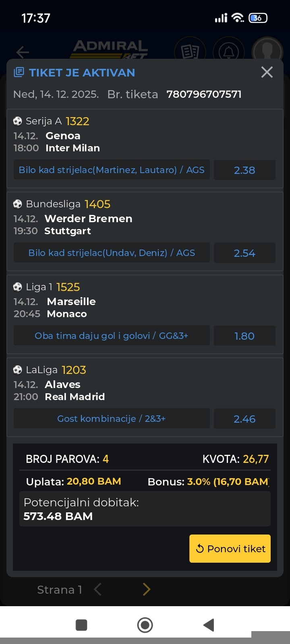Go to next page with right chevron

(147, 589)
